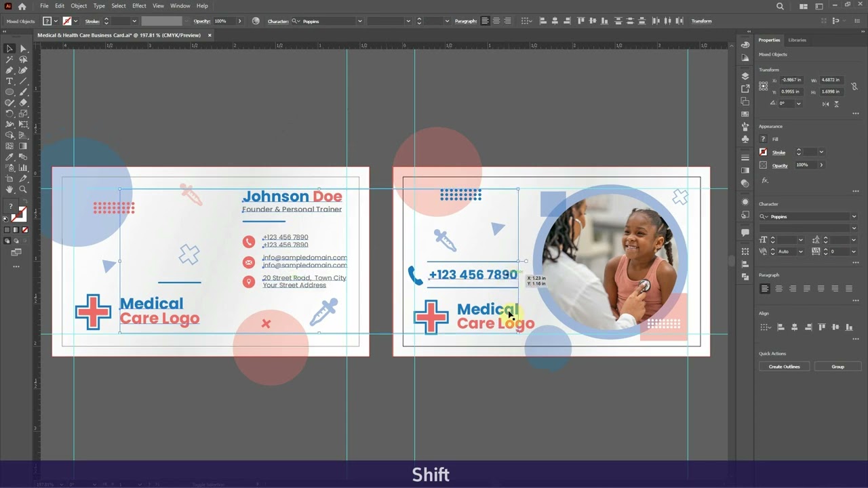Open the Symbols panel club icon

pos(745,139)
